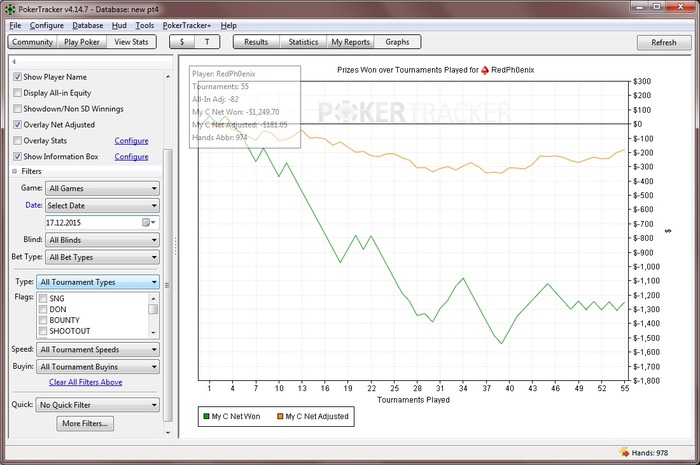Click the splitter grip beside the sidebar
Image resolution: width=700 pixels, height=465 pixels.
[177, 246]
